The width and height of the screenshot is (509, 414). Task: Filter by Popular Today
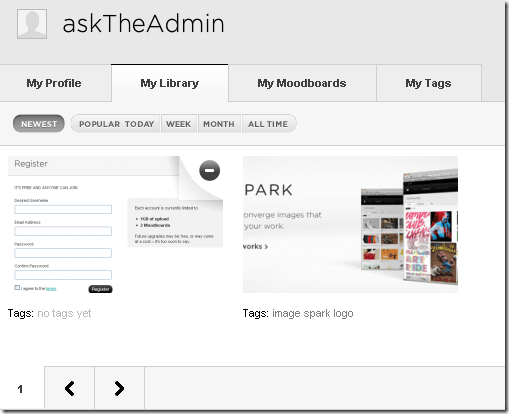pyautogui.click(x=116, y=124)
